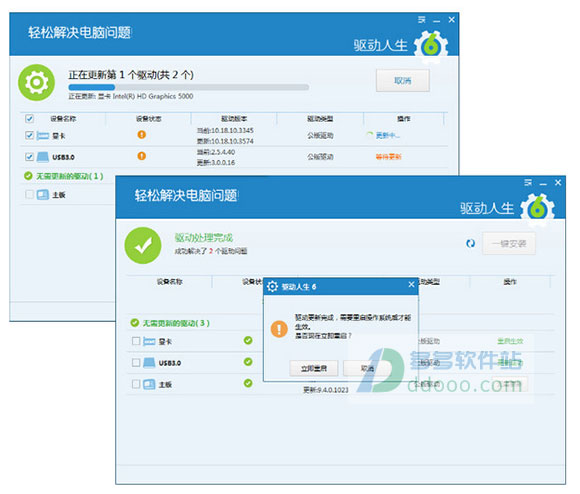
Task: Uncheck the USB3.0 checkbox in back window
Action: 29,157
